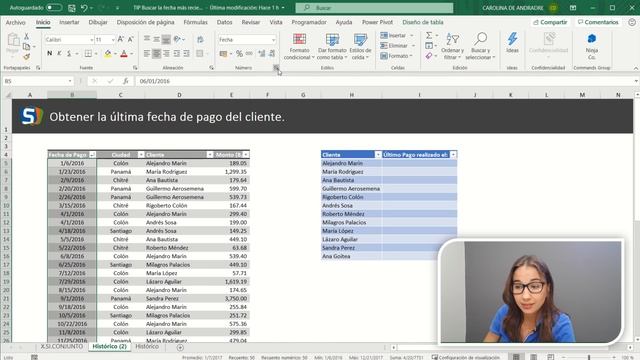The image size is (640, 360).
Task: Click the Compartir button
Action: 550,22
